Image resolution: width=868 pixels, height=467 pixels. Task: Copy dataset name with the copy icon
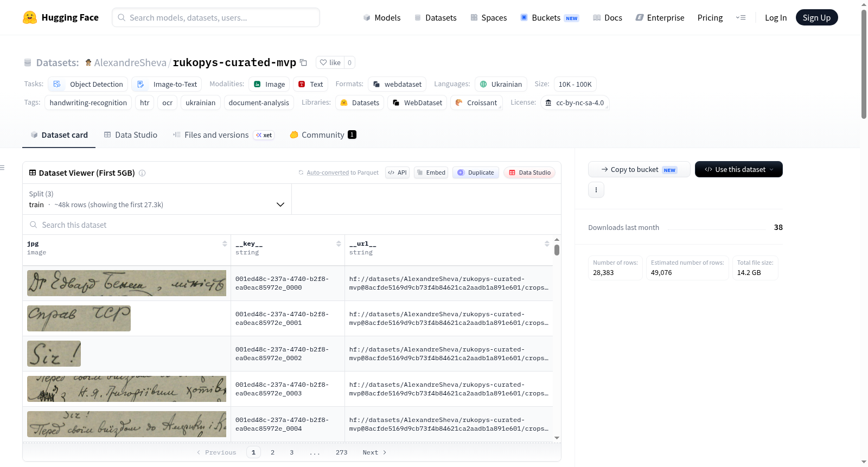tap(304, 62)
